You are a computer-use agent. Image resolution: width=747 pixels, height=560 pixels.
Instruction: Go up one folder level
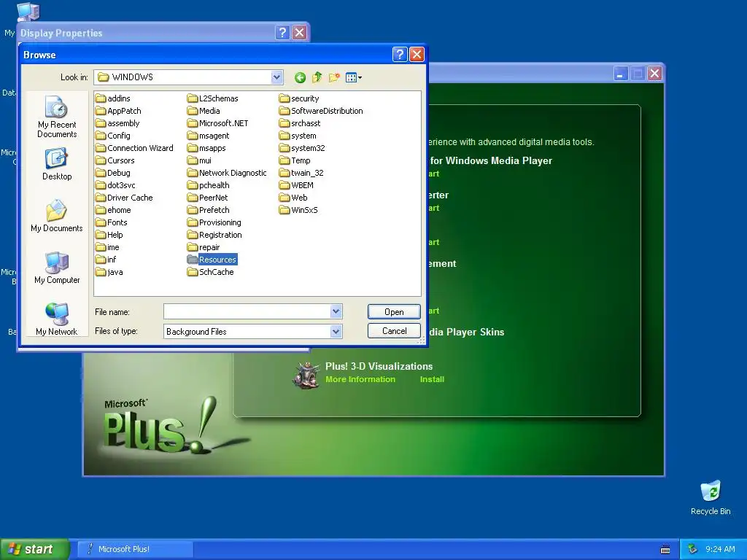(317, 77)
